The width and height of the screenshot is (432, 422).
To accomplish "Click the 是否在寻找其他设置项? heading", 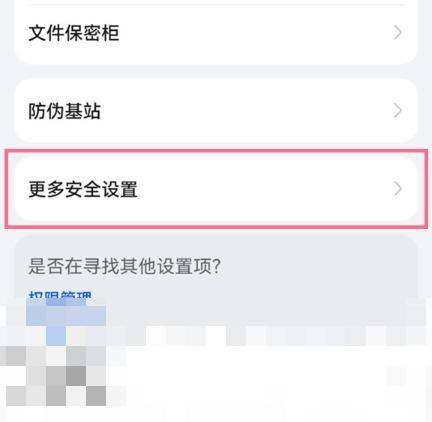I will tap(125, 267).
